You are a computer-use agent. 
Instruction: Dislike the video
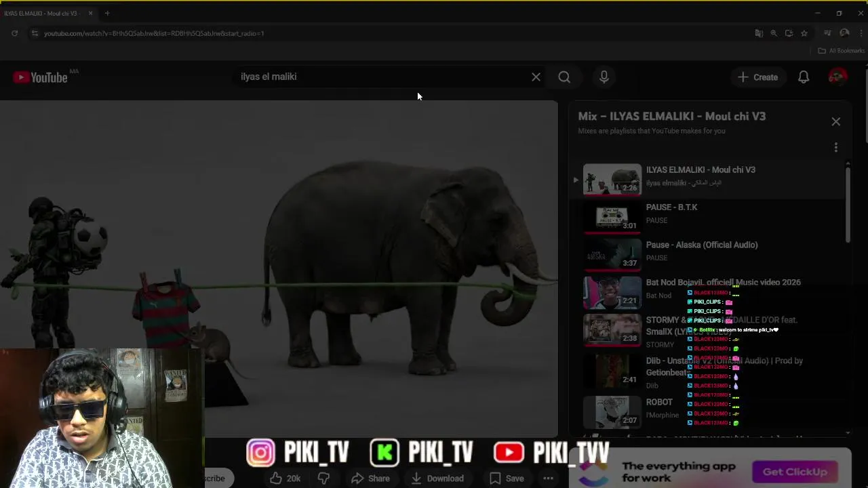tap(323, 479)
